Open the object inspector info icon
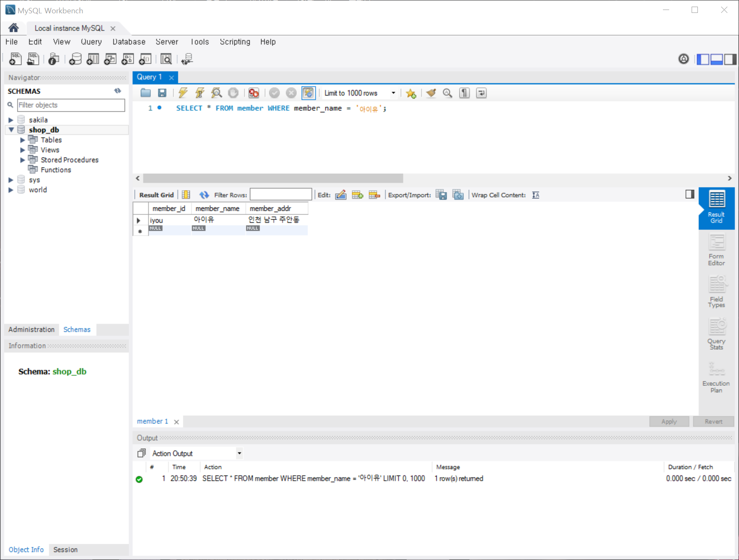Viewport: 739px width, 560px height. click(x=54, y=59)
